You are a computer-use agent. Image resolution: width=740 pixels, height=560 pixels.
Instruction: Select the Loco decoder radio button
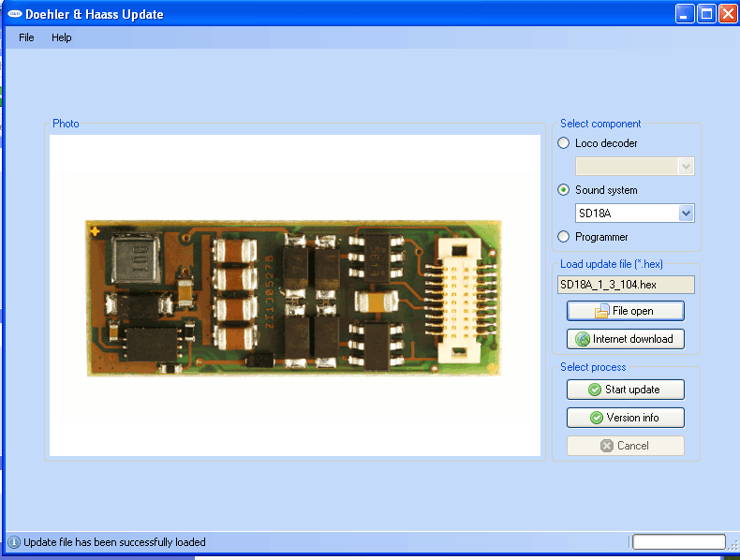pyautogui.click(x=564, y=143)
